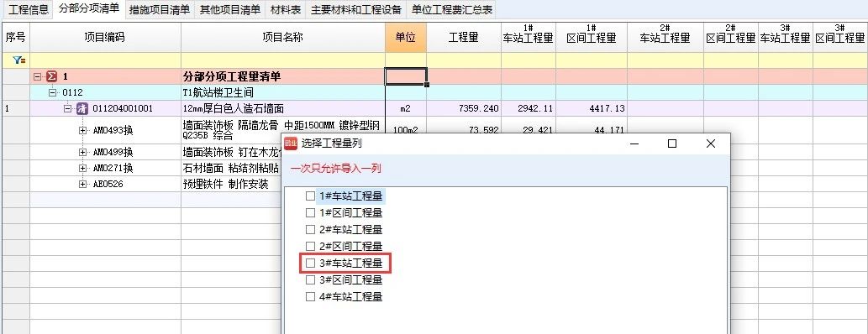This screenshot has height=334, width=868.
Task: Collapse the 0112 section node
Action: (53, 92)
